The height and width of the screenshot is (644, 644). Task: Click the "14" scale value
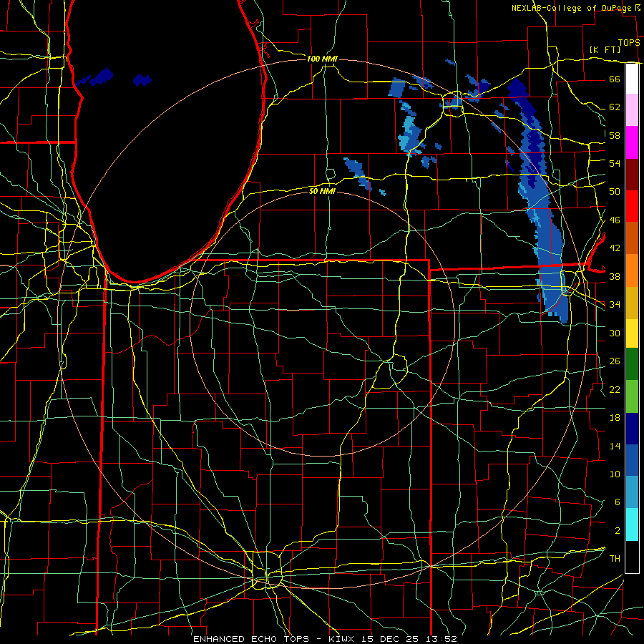pos(615,446)
